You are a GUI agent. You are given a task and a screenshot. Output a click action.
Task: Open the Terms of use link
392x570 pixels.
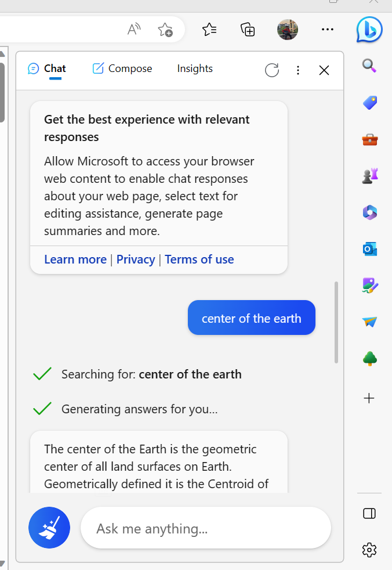(x=199, y=259)
